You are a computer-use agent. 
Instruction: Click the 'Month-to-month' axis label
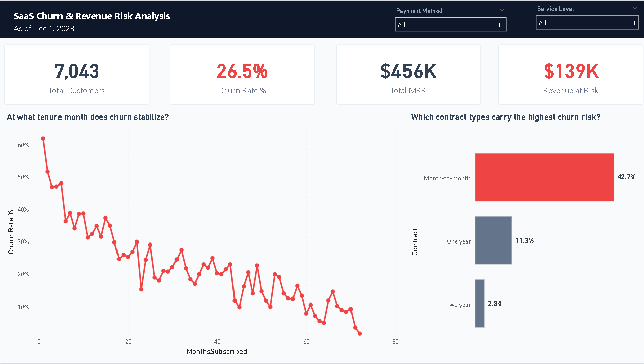pyautogui.click(x=447, y=178)
